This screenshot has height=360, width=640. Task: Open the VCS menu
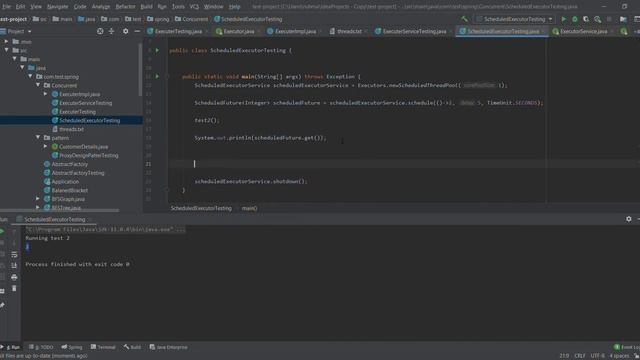click(x=194, y=7)
